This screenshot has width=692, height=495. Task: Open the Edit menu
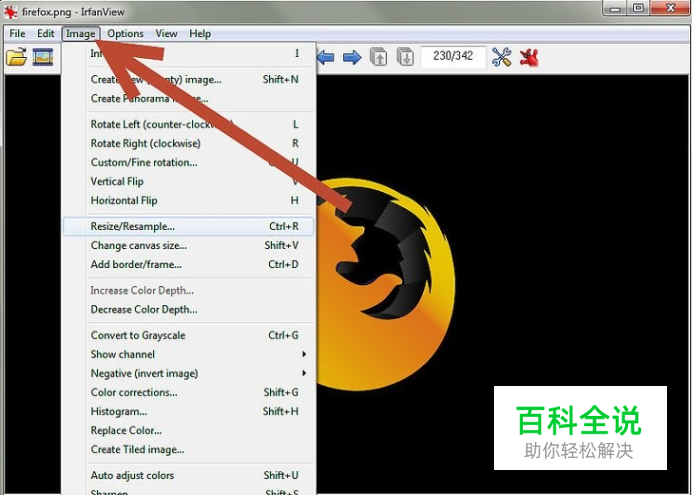click(x=45, y=34)
